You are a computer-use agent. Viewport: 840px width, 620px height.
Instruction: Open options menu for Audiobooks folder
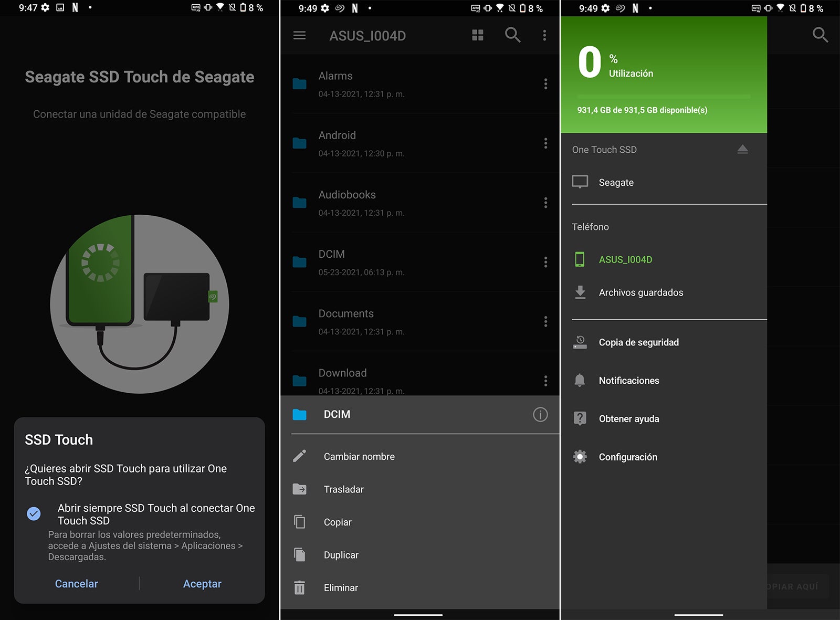[x=545, y=203]
